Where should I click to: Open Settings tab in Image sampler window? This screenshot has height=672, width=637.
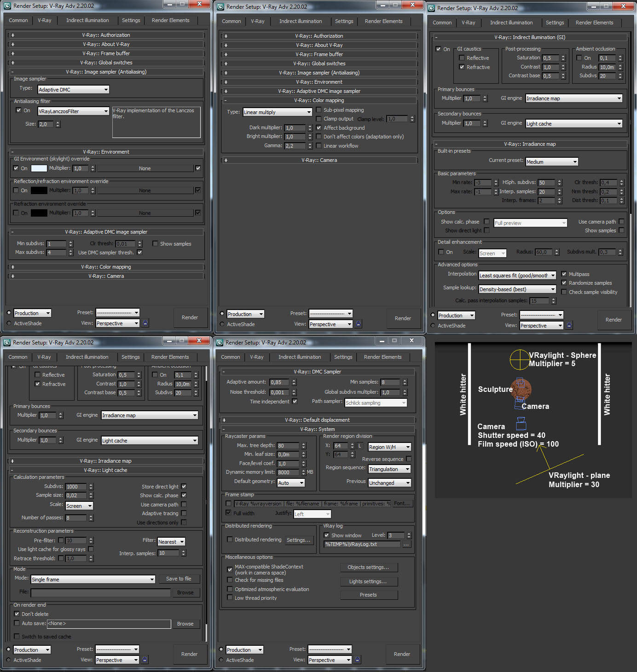click(131, 20)
